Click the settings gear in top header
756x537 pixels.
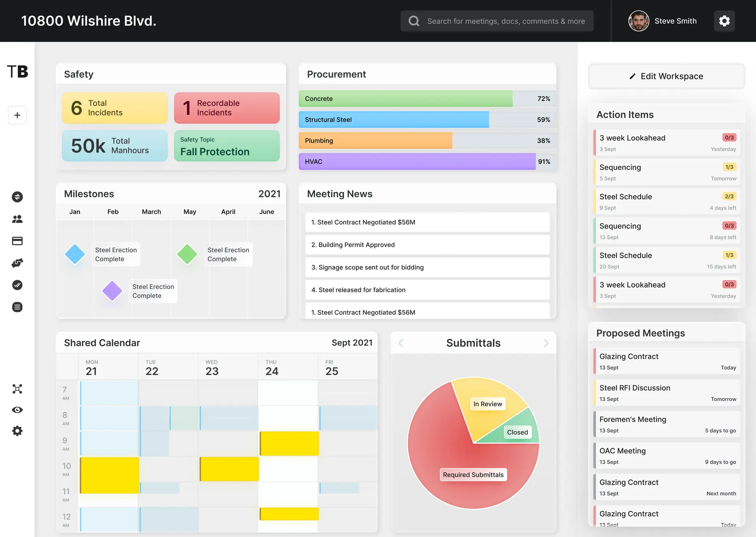tap(724, 21)
